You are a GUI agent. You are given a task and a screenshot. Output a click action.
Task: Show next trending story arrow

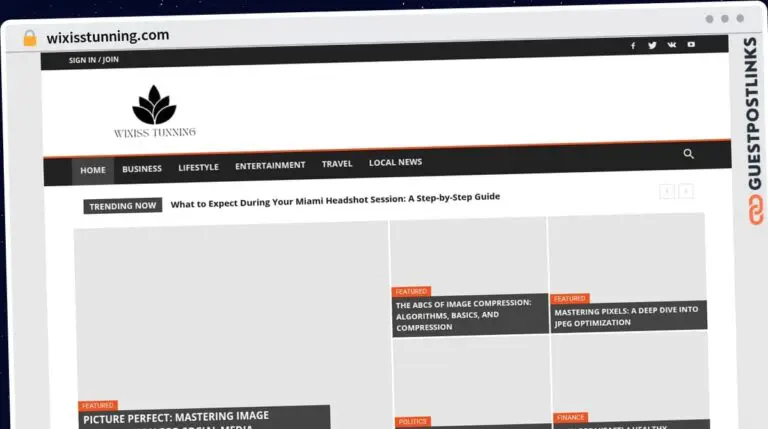pos(686,191)
